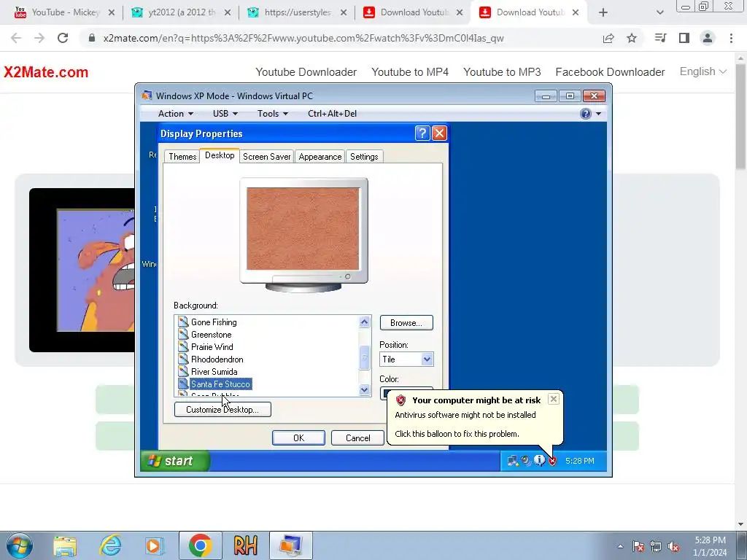Select Prairie Wind background
The image size is (747, 560).
pyautogui.click(x=212, y=346)
